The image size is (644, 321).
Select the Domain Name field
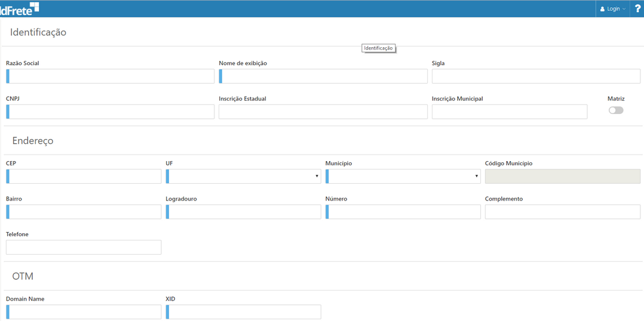click(84, 311)
